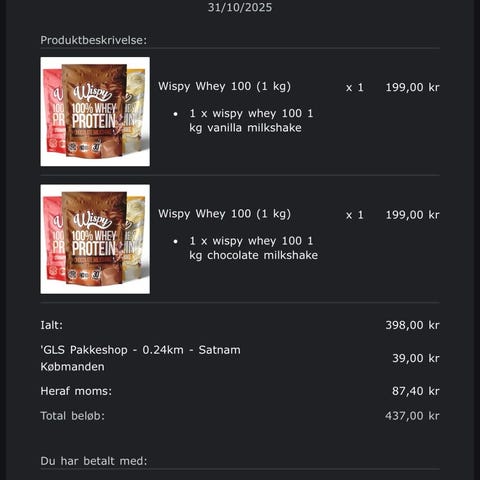The image size is (480, 480).
Task: Click the Total beløb label
Action: 72,416
